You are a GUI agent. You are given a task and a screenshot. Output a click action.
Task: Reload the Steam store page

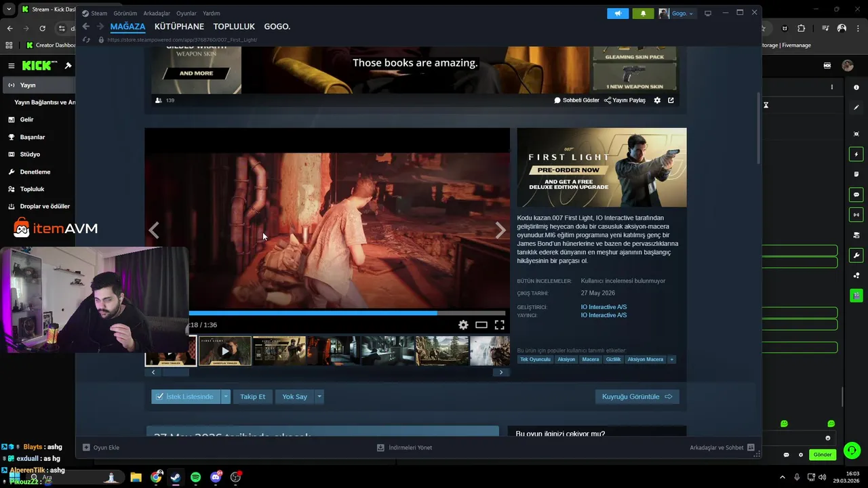point(85,40)
